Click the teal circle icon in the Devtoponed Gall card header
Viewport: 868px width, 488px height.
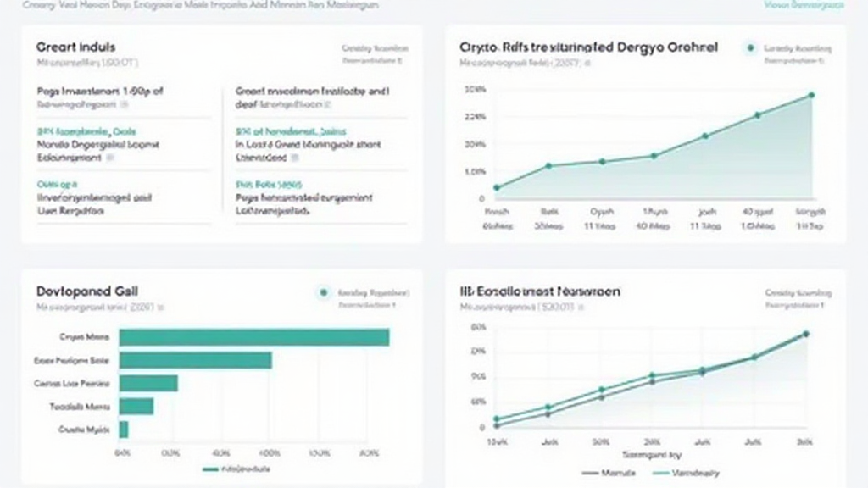pos(323,292)
